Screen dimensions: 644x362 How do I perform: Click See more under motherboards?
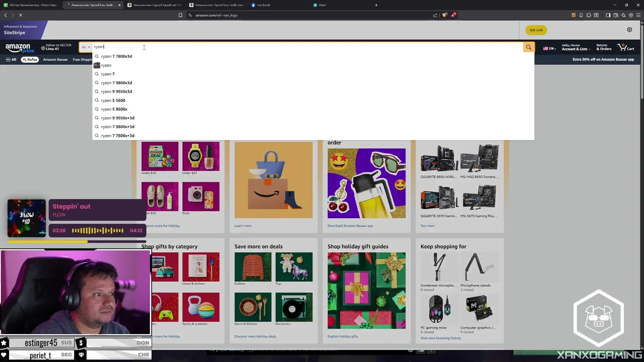pos(427,226)
